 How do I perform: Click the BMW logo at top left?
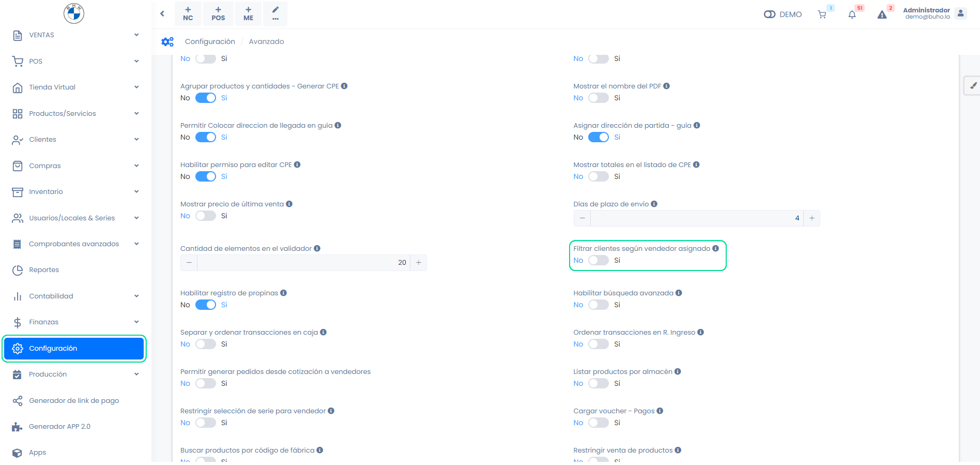click(74, 13)
